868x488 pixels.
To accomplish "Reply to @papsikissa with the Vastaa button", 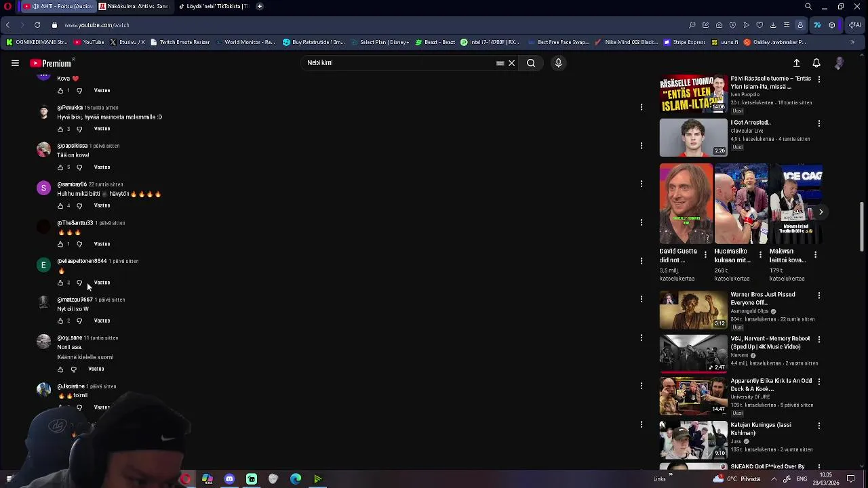I will click(x=102, y=167).
